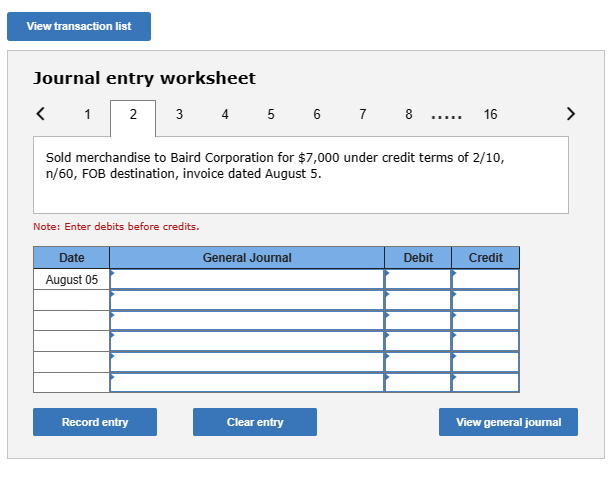Click the Debit field in fourth row
The height and width of the screenshot is (484, 616).
[418, 341]
